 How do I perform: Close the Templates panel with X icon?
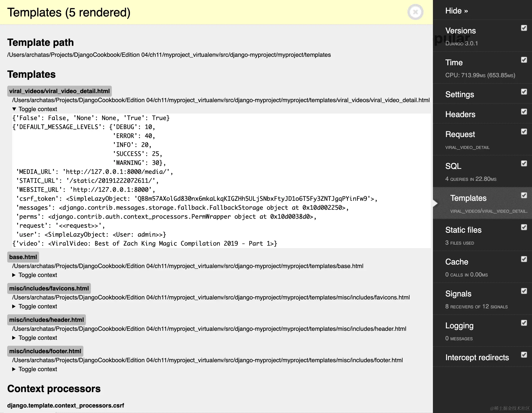[x=415, y=12]
